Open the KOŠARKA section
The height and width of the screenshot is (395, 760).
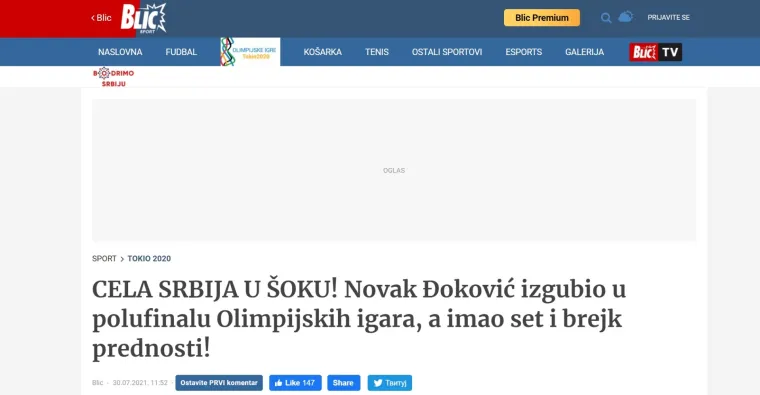[323, 52]
